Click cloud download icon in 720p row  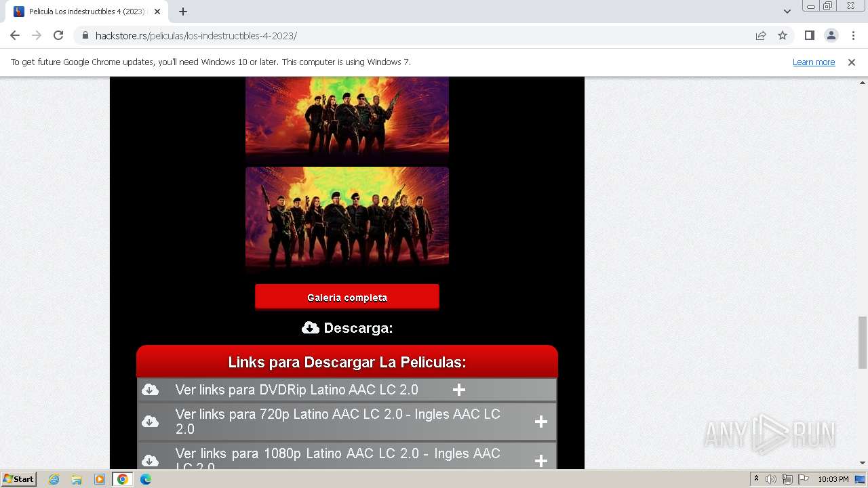[x=150, y=422]
